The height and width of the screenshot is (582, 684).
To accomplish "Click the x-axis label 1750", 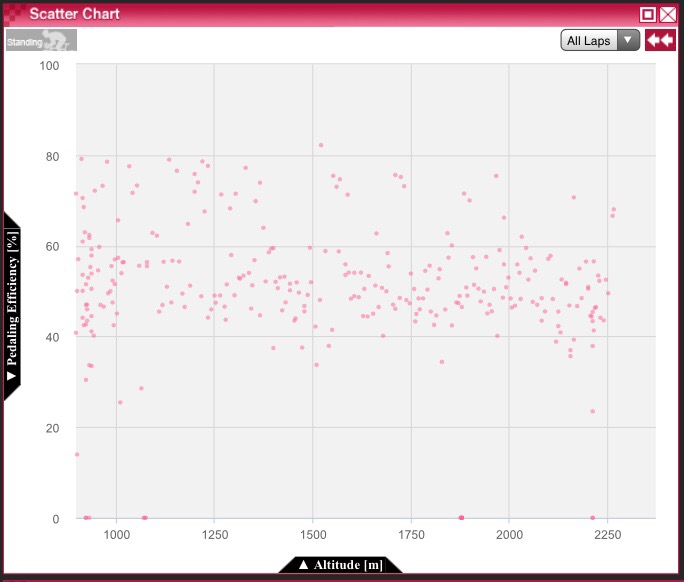I will click(x=411, y=535).
